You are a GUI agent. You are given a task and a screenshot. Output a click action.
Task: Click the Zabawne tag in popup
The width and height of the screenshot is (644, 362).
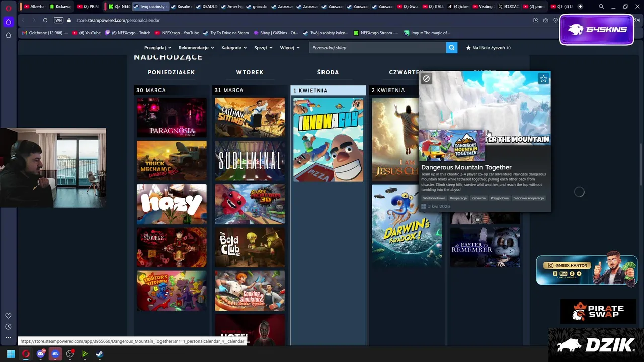478,198
